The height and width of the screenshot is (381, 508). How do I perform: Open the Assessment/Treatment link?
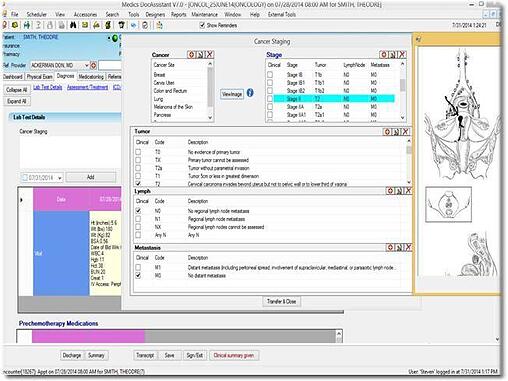click(87, 87)
